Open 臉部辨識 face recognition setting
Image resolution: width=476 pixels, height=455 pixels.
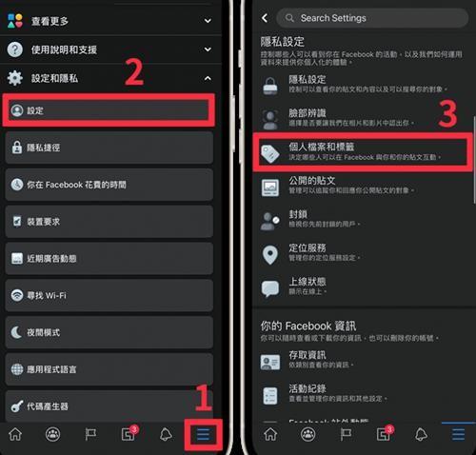363,118
